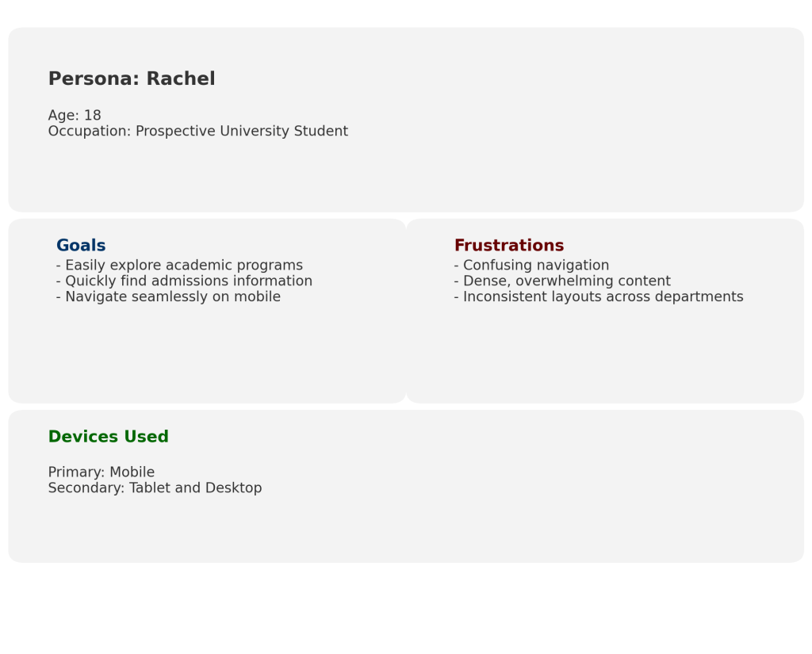Click 'Navigate seamlessly on mobile' goal
The image size is (812, 654).
click(168, 297)
